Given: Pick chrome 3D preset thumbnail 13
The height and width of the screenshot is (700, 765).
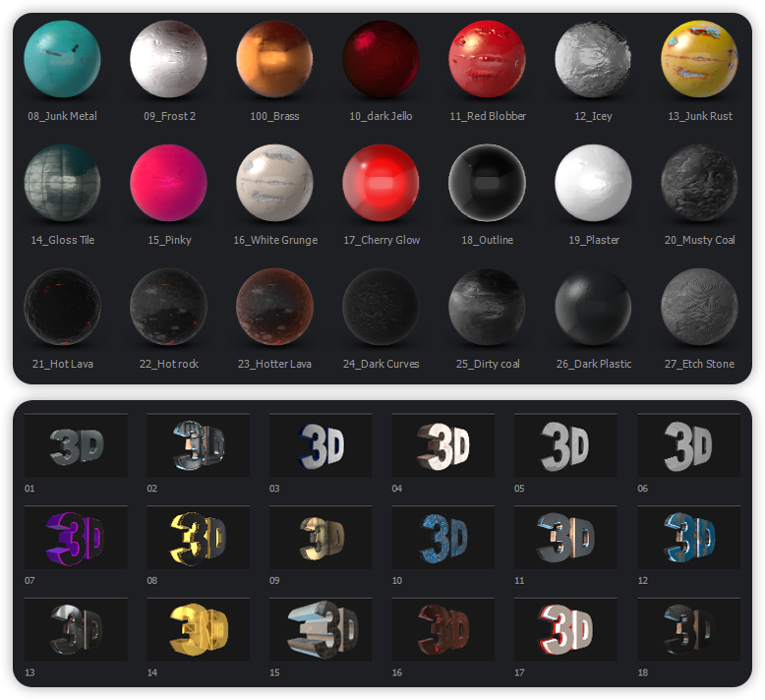Looking at the screenshot, I should tap(76, 630).
